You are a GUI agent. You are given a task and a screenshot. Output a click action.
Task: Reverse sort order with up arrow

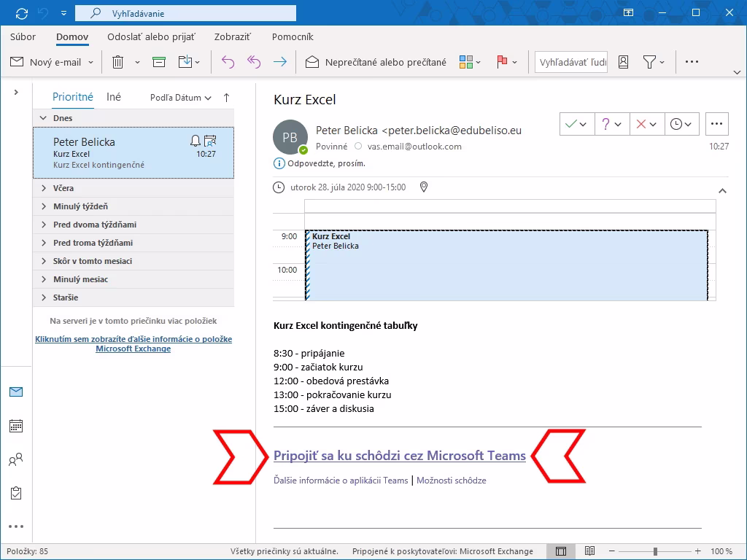[x=226, y=98]
